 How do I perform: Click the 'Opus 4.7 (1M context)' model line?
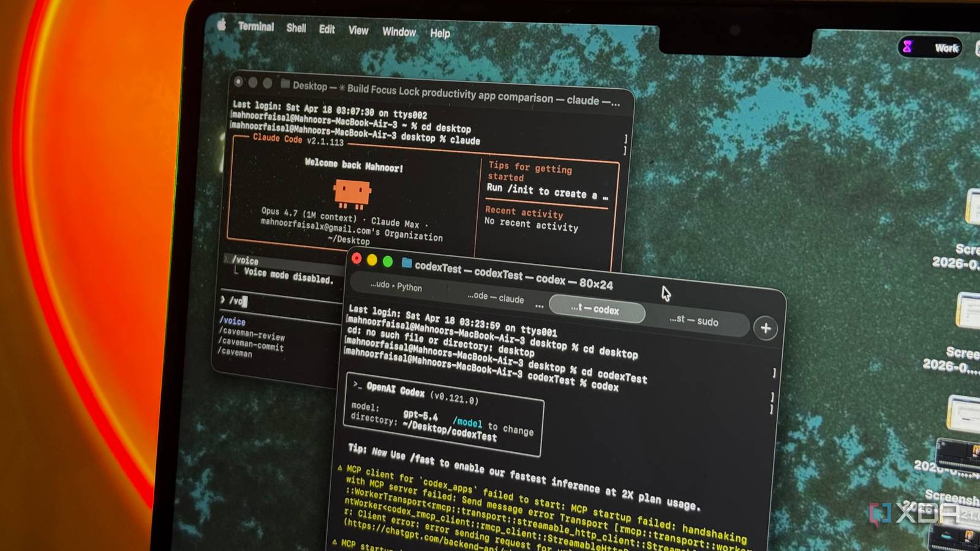tap(309, 214)
